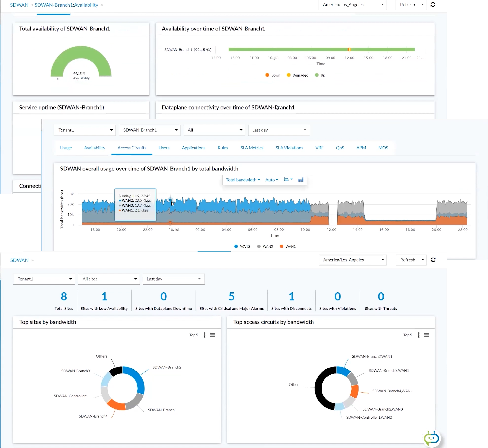
Task: Expand the Total bandwidth metric dropdown
Action: tap(243, 180)
